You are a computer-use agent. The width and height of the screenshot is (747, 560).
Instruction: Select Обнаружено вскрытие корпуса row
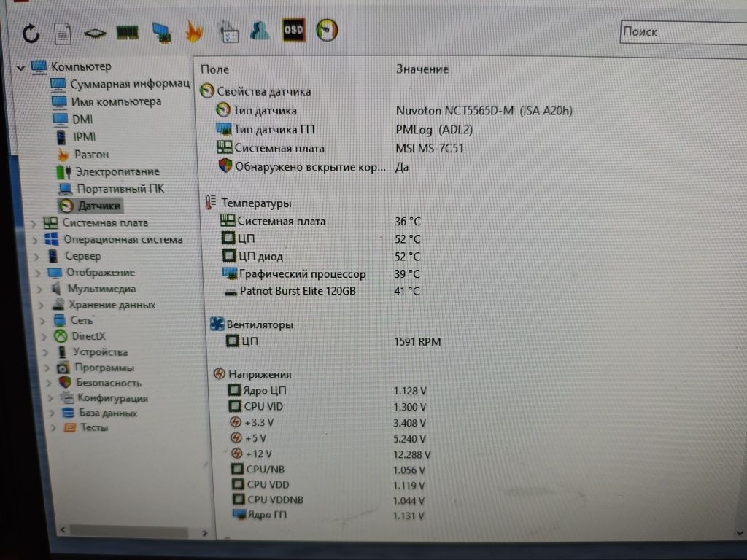tap(314, 167)
